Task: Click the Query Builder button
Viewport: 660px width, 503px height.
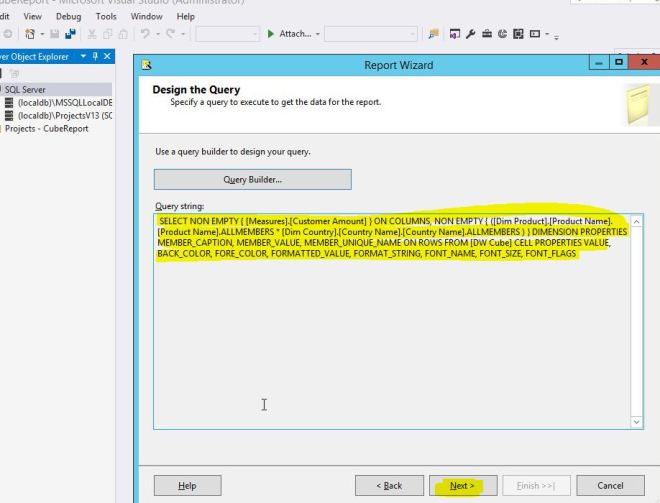Action: (x=252, y=180)
